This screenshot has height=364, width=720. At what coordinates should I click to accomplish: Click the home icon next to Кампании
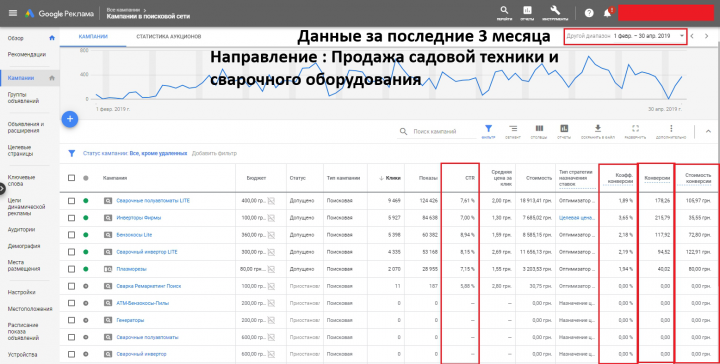click(x=52, y=78)
